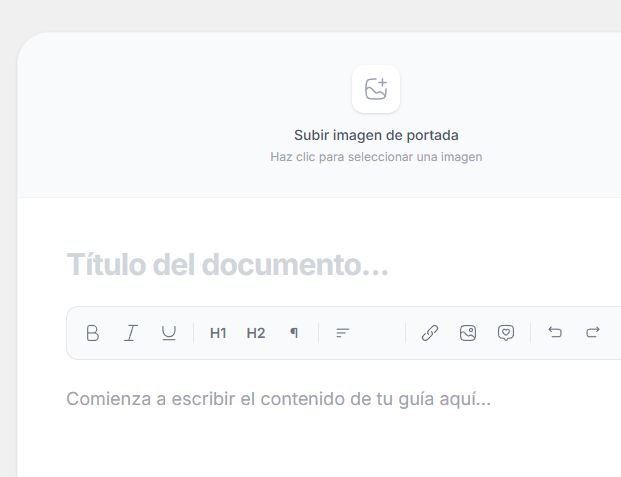Image resolution: width=621 pixels, height=477 pixels.
Task: Enable underline text style
Action: (x=169, y=333)
